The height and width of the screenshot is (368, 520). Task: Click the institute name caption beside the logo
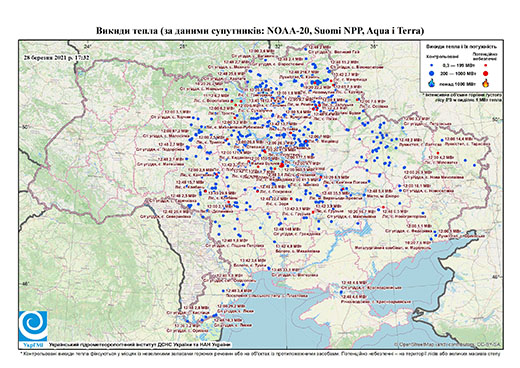tap(140, 344)
